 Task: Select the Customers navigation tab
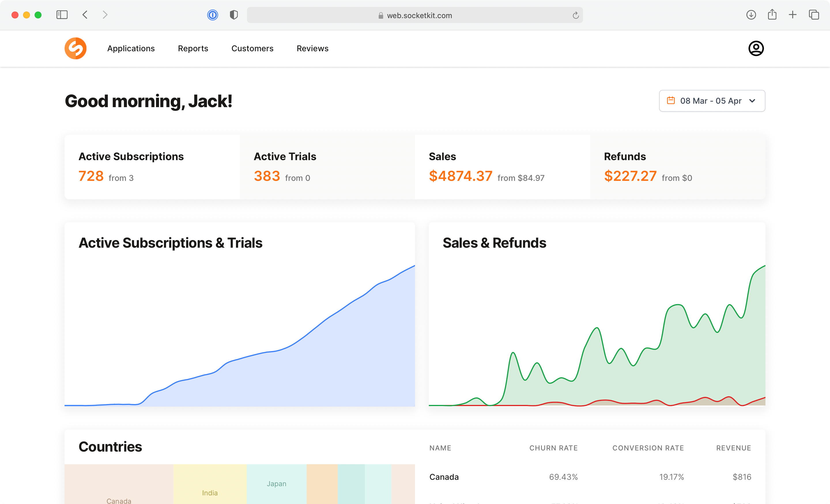252,48
